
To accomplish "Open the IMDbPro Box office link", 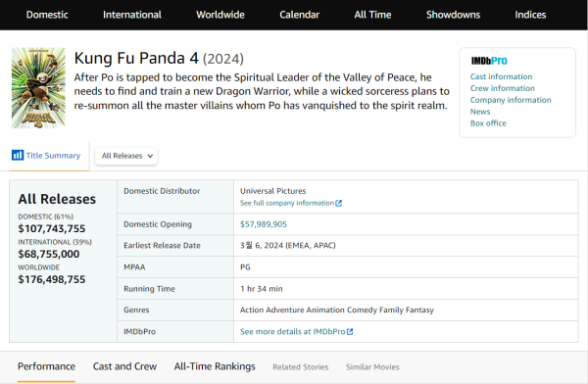I will (x=488, y=123).
